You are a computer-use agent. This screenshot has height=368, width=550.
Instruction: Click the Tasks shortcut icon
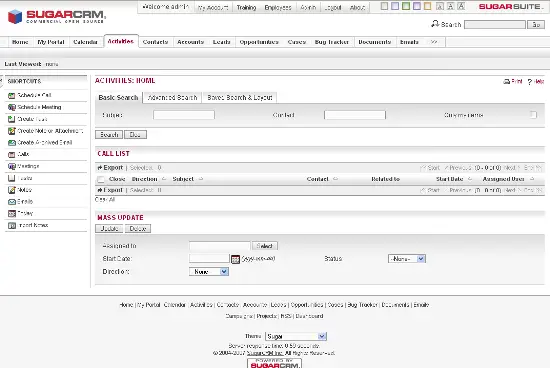pos(12,178)
